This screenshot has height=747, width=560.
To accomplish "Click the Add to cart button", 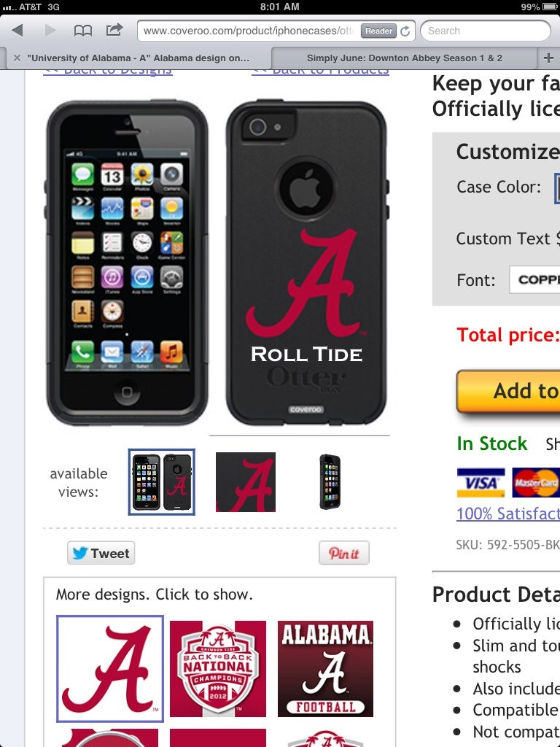I will [x=509, y=391].
